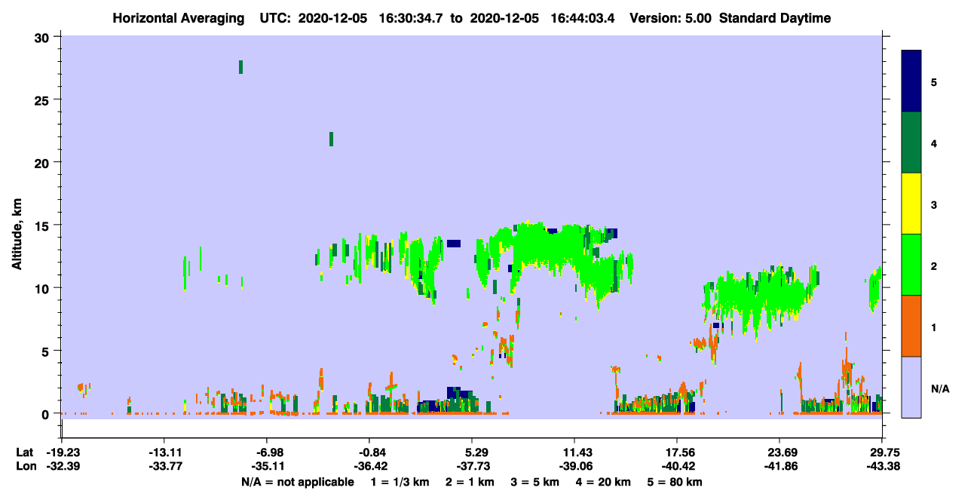Click the '5 = 80 km' legend entry
The width and height of the screenshot is (980, 503).
point(675,482)
